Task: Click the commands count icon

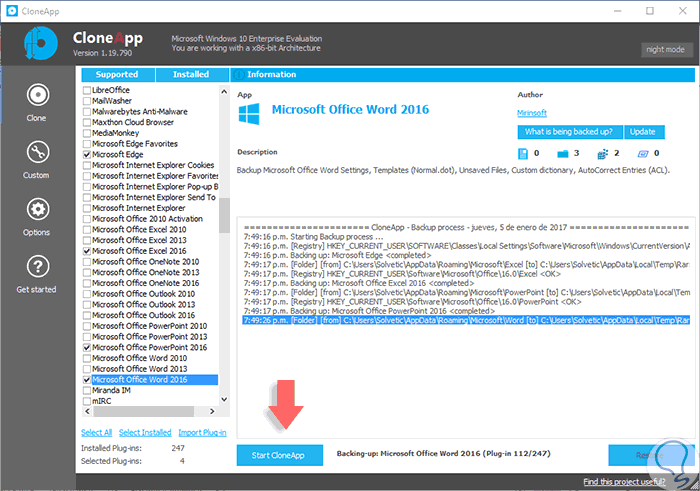Action: (x=643, y=154)
